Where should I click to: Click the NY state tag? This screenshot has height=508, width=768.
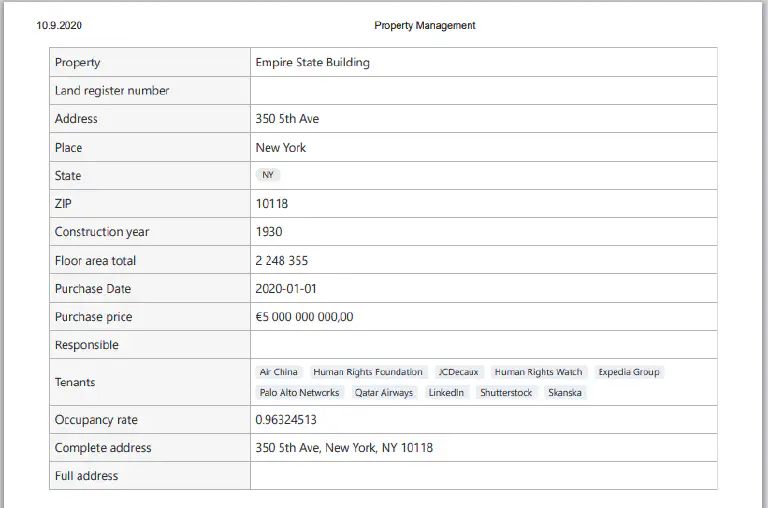click(x=268, y=175)
